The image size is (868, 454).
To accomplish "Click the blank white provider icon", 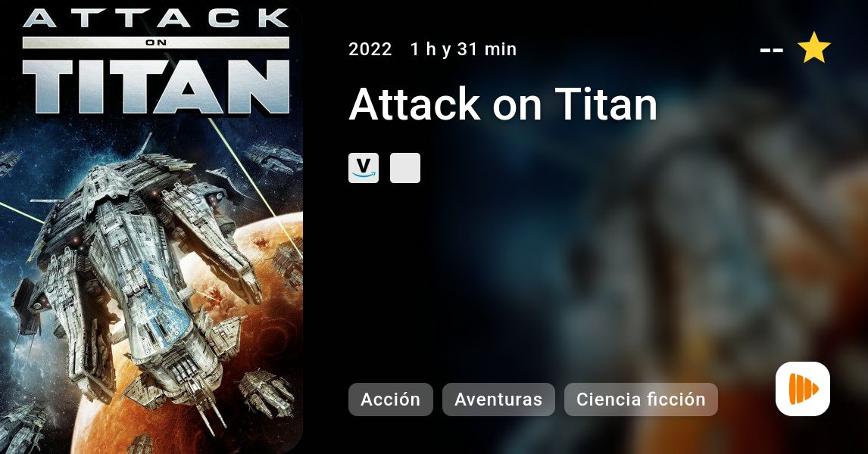I will click(404, 167).
